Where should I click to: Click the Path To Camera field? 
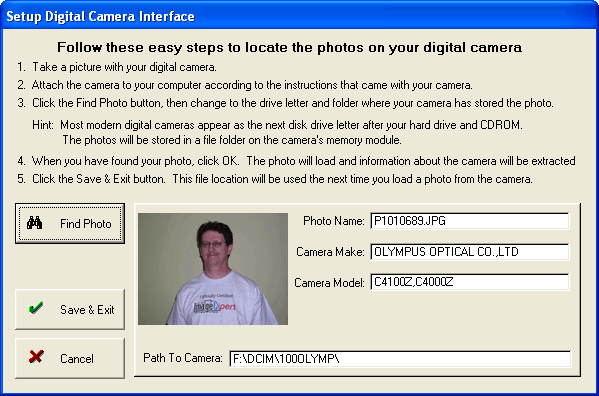click(x=400, y=359)
